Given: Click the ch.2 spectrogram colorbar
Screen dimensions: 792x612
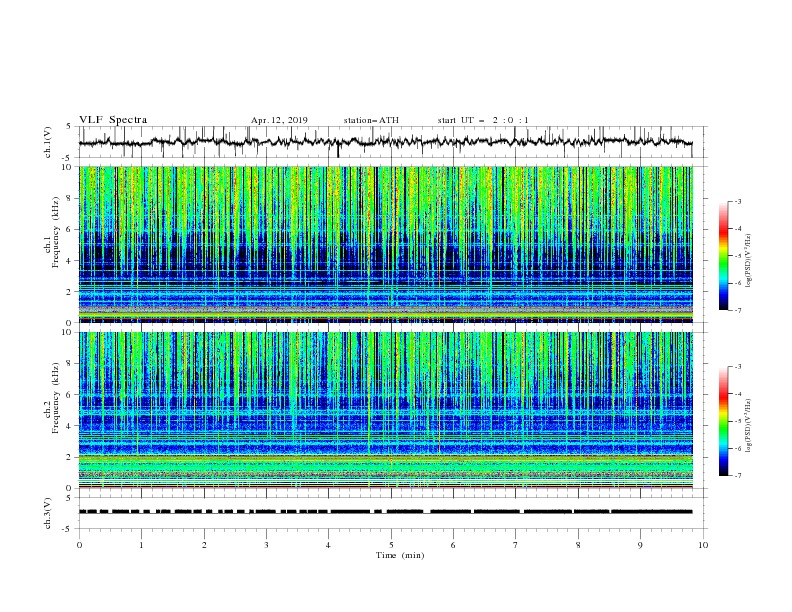Looking at the screenshot, I should pyautogui.click(x=723, y=421).
